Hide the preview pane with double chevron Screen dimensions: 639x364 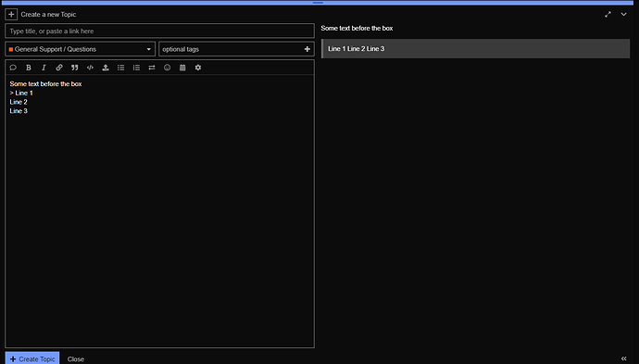click(x=624, y=358)
